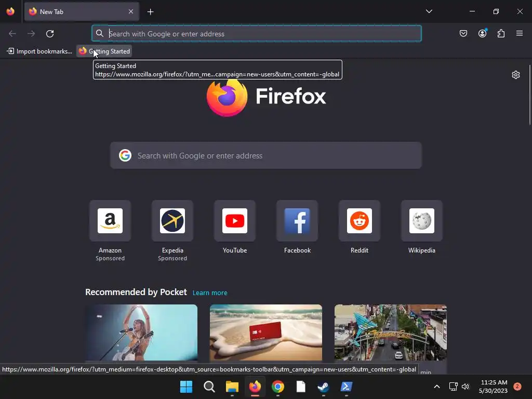Viewport: 532px width, 399px height.
Task: Open Pocket story with singer image
Action: [x=141, y=332]
